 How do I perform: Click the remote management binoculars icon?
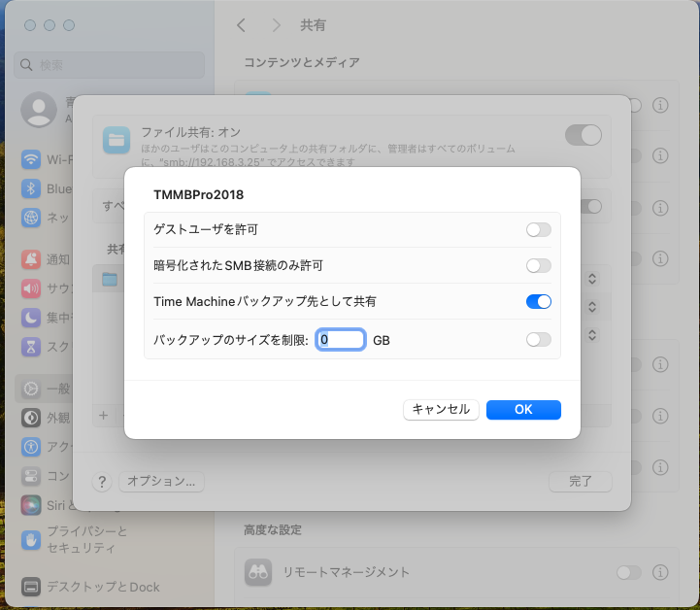point(257,572)
